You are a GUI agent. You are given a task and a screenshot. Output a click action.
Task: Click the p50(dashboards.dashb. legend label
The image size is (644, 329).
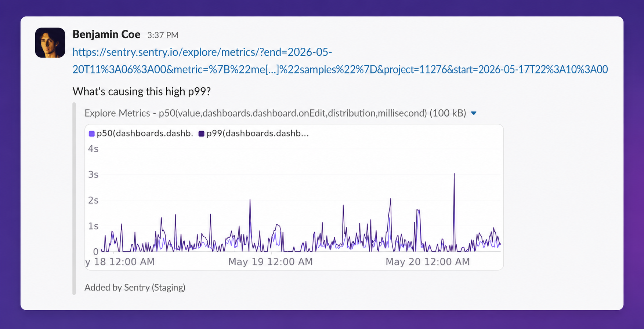click(145, 134)
